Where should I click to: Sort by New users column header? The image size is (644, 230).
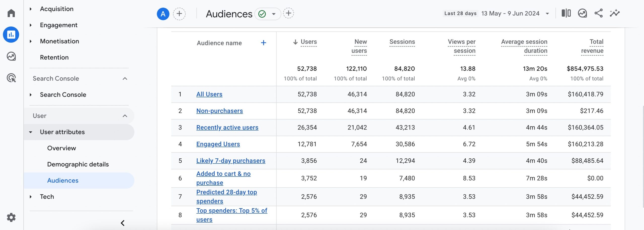(x=359, y=46)
